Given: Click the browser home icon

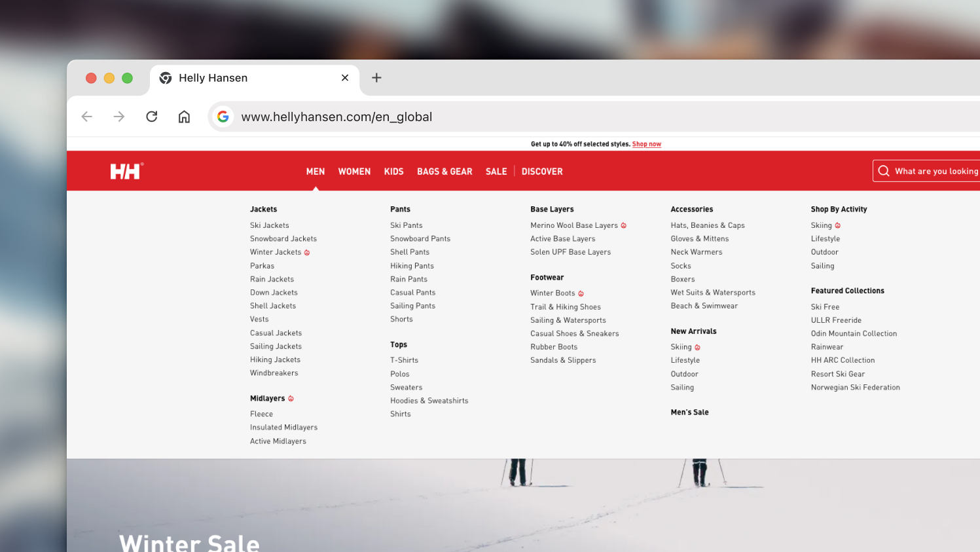Looking at the screenshot, I should pos(184,117).
